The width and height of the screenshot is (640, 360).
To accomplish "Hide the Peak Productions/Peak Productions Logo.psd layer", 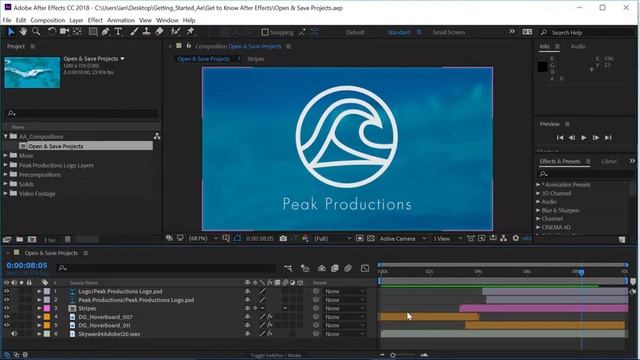I will [7, 300].
